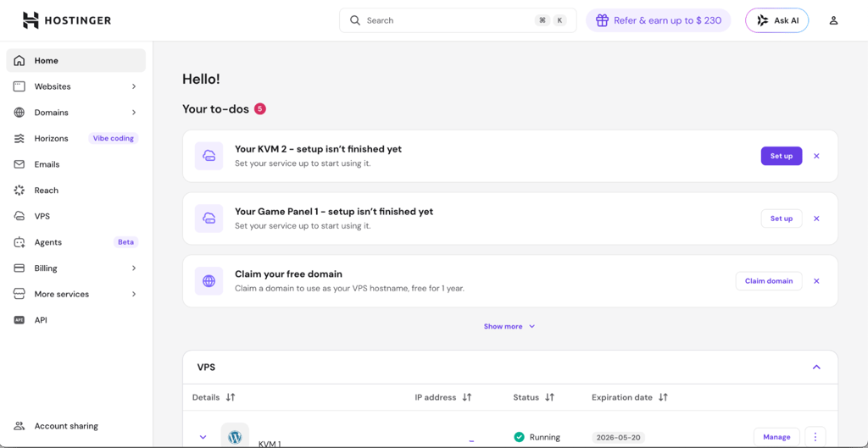Click the Ask AI sparkle icon

(x=762, y=20)
